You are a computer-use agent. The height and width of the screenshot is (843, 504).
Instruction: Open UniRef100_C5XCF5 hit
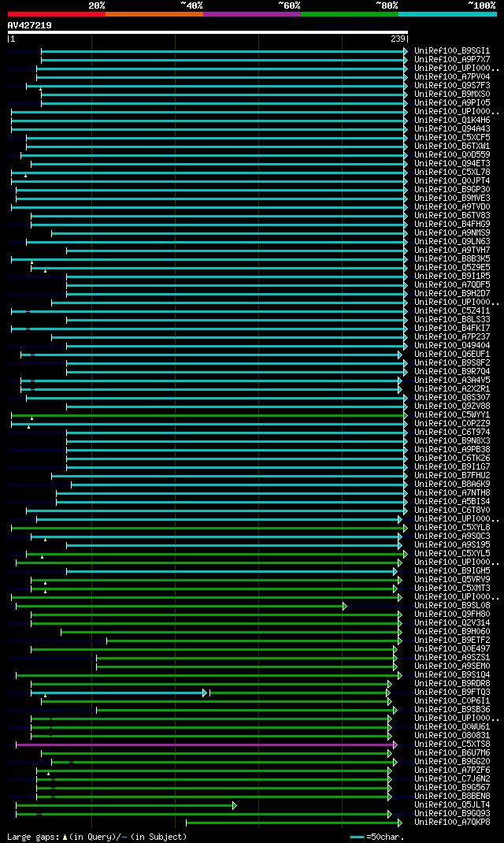pos(452,137)
